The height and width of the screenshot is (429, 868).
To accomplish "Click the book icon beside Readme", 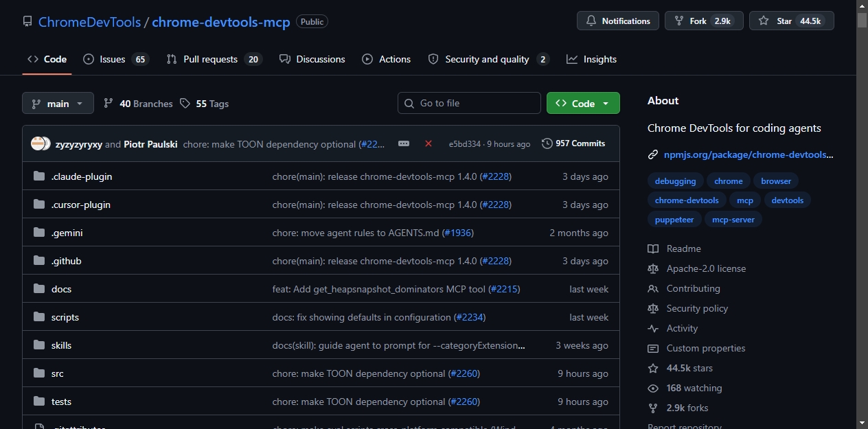I will [653, 248].
